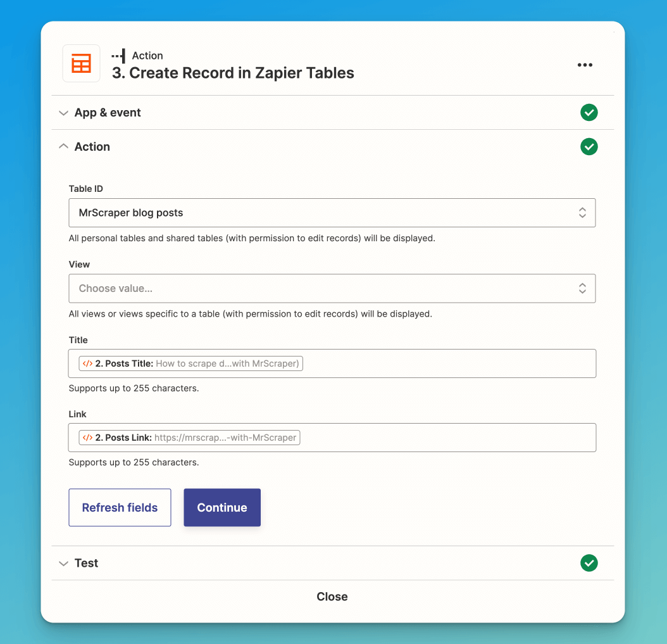Select the Posts Title mapped data pill
Screen dimensions: 667x644
pyautogui.click(x=190, y=363)
